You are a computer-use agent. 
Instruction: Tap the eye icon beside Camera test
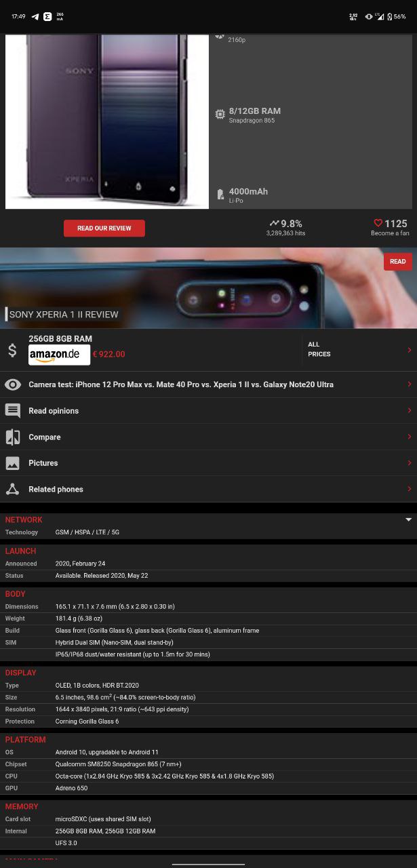click(13, 384)
